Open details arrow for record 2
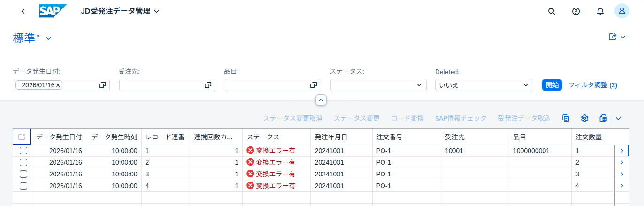 tap(622, 162)
